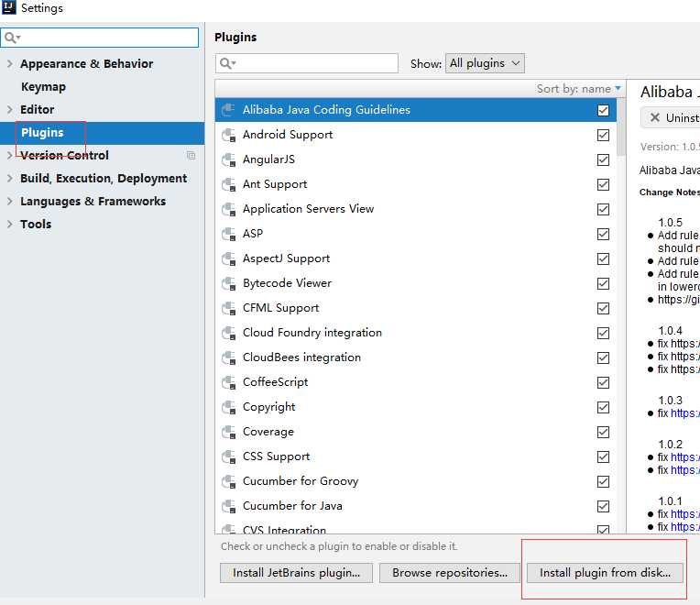This screenshot has width=700, height=605.
Task: Click the AngularJS plugin icon
Action: pyautogui.click(x=229, y=159)
